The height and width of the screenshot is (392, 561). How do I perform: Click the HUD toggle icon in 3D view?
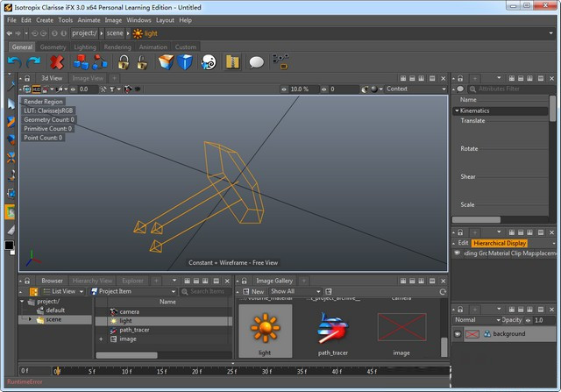pos(37,89)
